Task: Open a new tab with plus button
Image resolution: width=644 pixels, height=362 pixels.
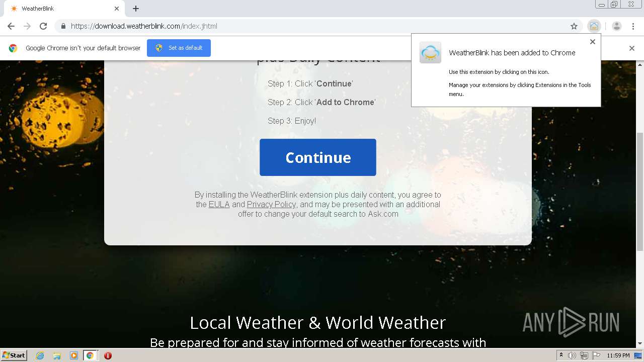Action: click(x=136, y=9)
